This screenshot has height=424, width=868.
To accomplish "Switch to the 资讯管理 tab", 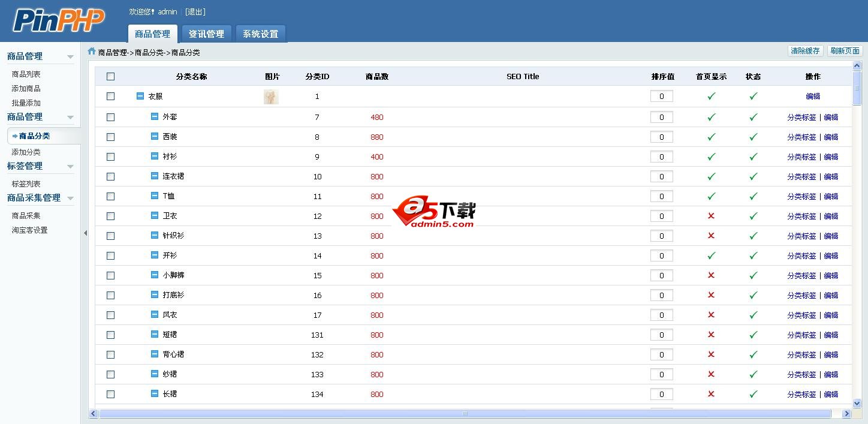I will (206, 34).
